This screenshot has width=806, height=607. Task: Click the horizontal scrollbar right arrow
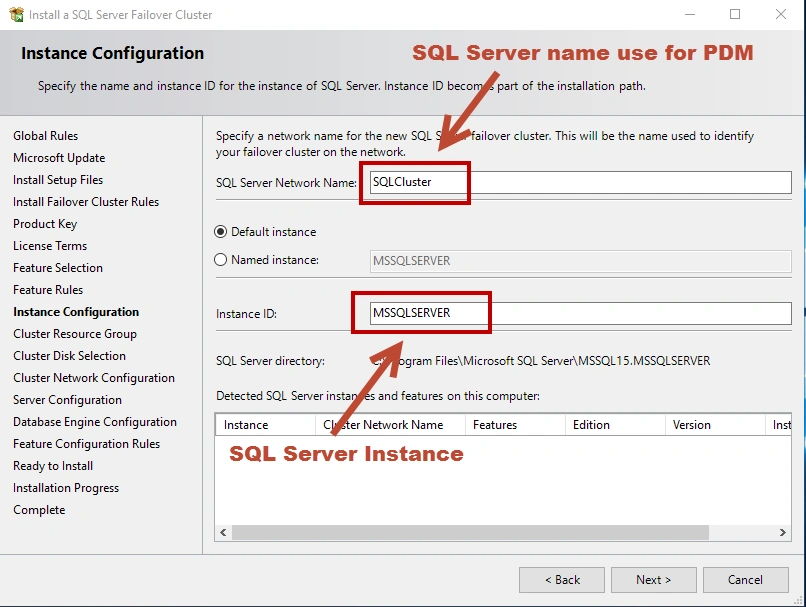coord(782,532)
